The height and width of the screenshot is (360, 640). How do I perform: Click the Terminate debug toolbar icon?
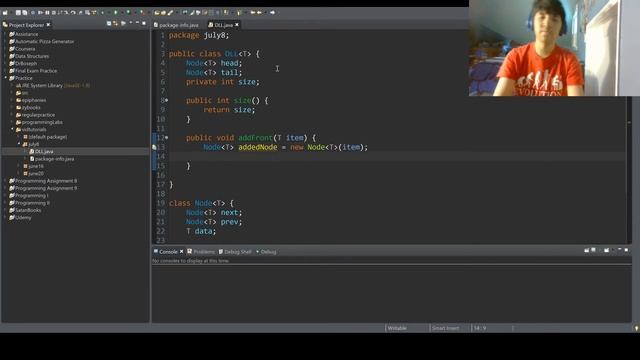pyautogui.click(x=53, y=13)
